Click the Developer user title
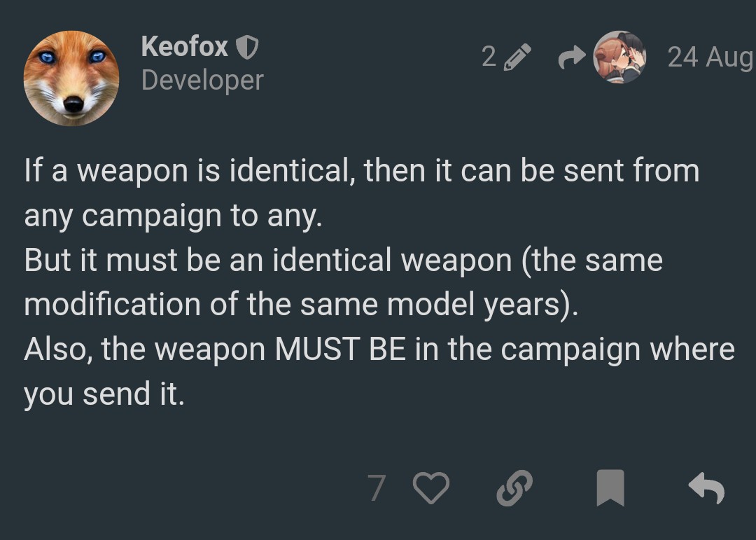Screen dimensions: 756x540 (202, 81)
